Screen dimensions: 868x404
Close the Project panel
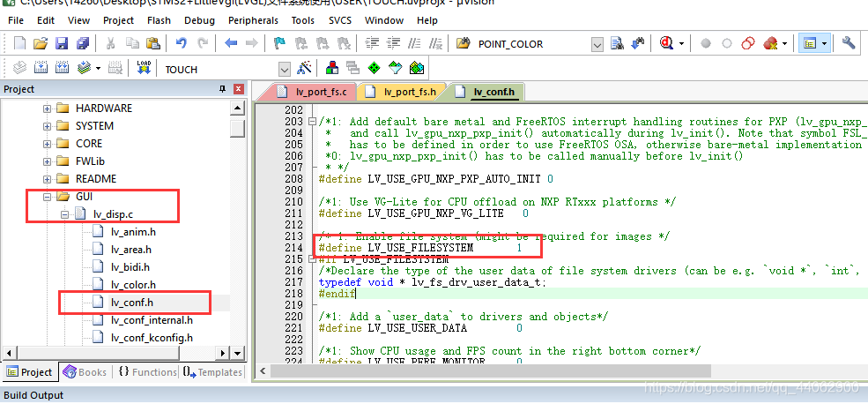click(x=238, y=89)
